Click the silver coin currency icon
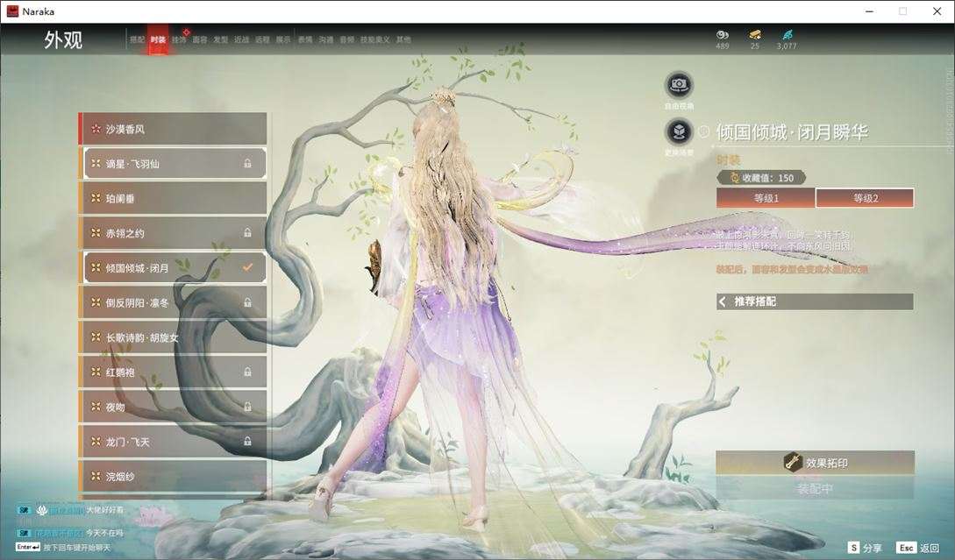This screenshot has height=560, width=955. [x=723, y=35]
